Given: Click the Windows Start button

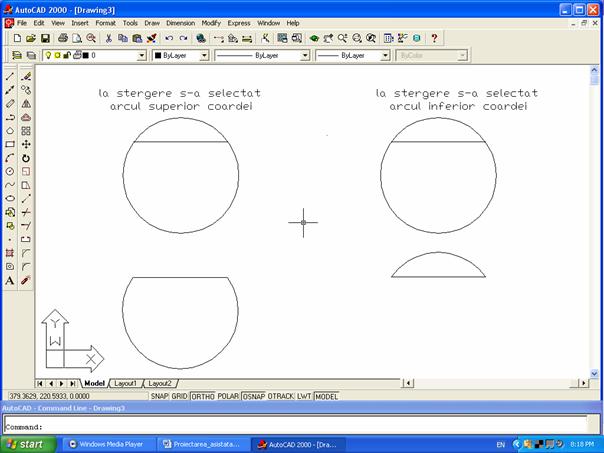Looking at the screenshot, I should (x=24, y=444).
